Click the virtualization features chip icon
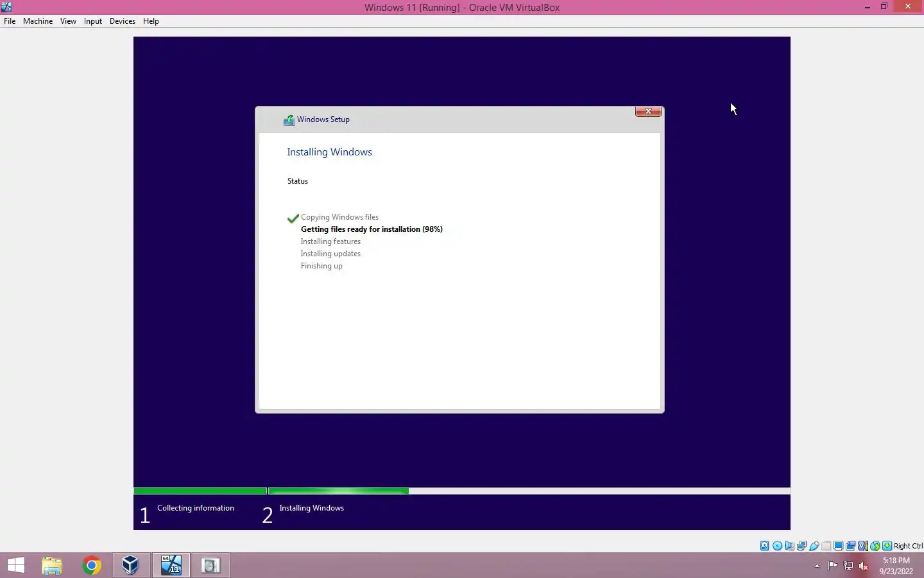Image resolution: width=924 pixels, height=578 pixels. tap(863, 546)
